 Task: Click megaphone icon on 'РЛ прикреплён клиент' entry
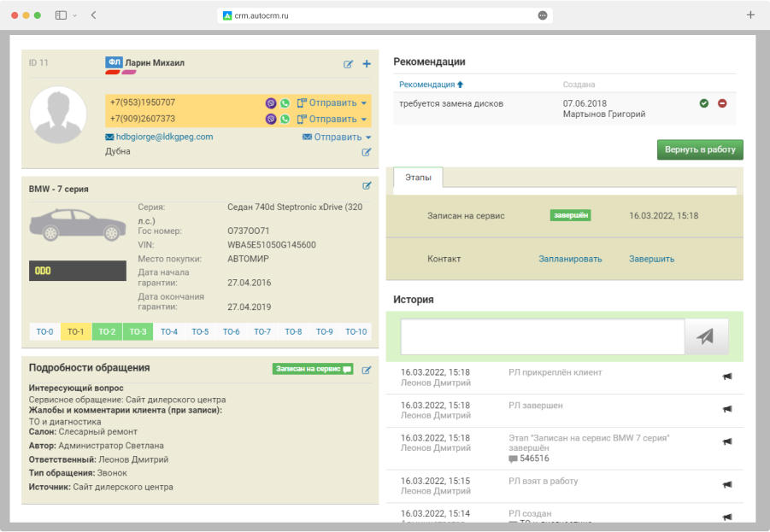tap(727, 377)
